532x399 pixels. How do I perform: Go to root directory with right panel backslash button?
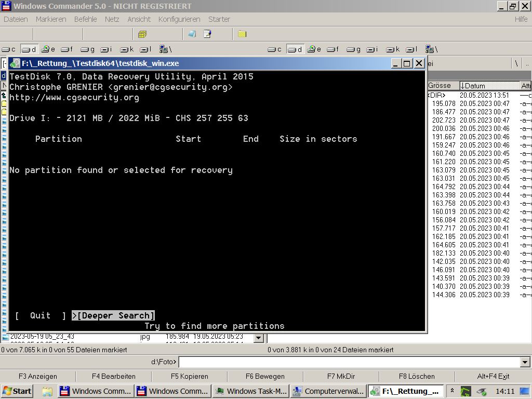pos(516,63)
